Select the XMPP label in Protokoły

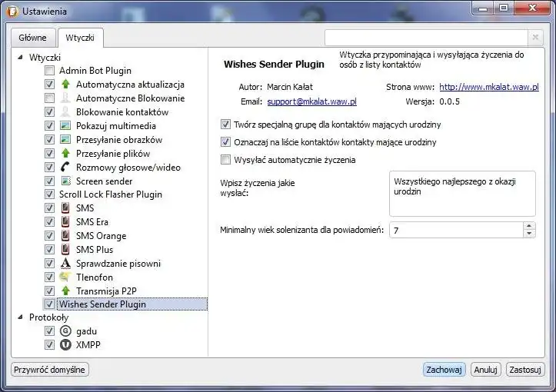[88, 344]
